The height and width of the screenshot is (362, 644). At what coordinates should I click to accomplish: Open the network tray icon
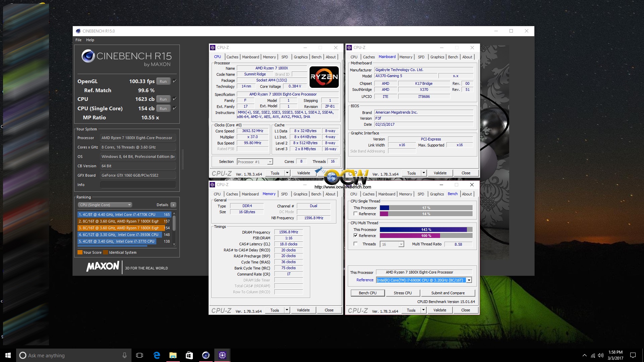click(x=593, y=355)
